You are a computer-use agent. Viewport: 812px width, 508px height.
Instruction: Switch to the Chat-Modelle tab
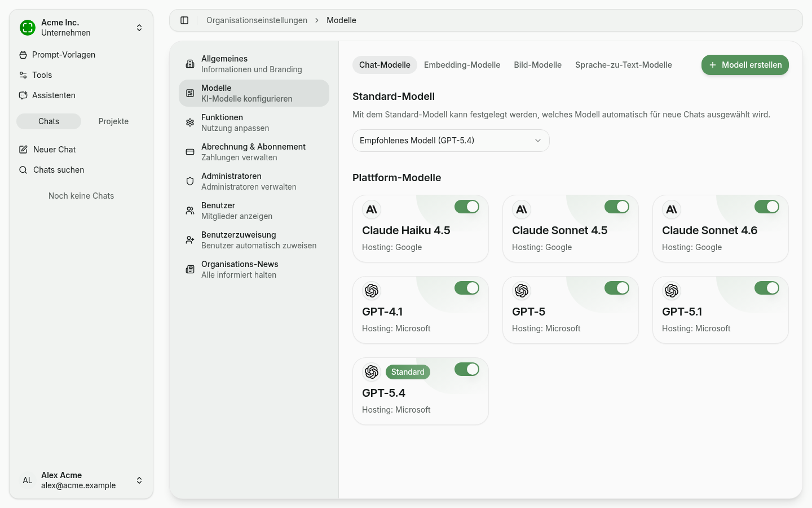tap(385, 65)
